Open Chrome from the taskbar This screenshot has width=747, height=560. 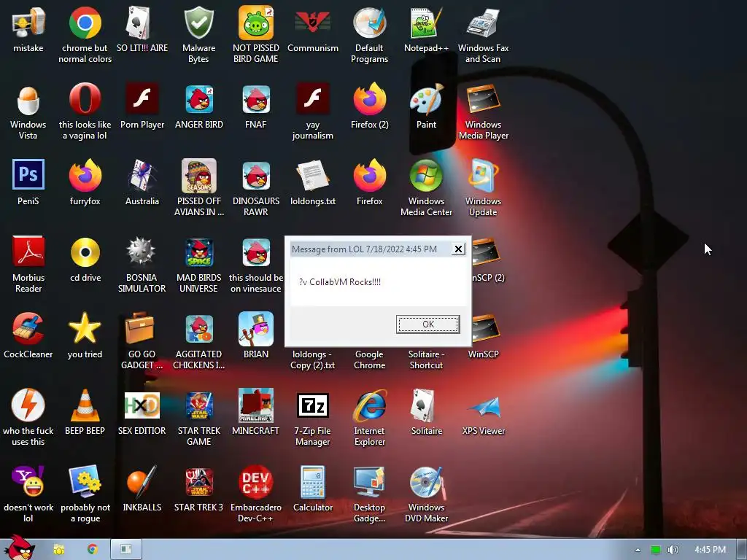(x=93, y=549)
